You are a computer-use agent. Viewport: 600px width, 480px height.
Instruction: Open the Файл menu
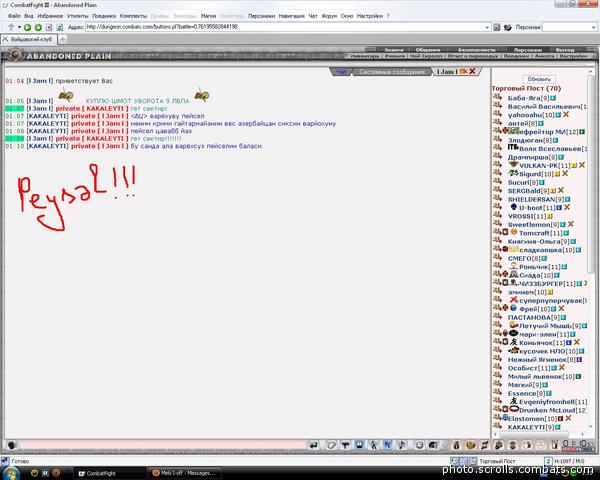[x=14, y=16]
